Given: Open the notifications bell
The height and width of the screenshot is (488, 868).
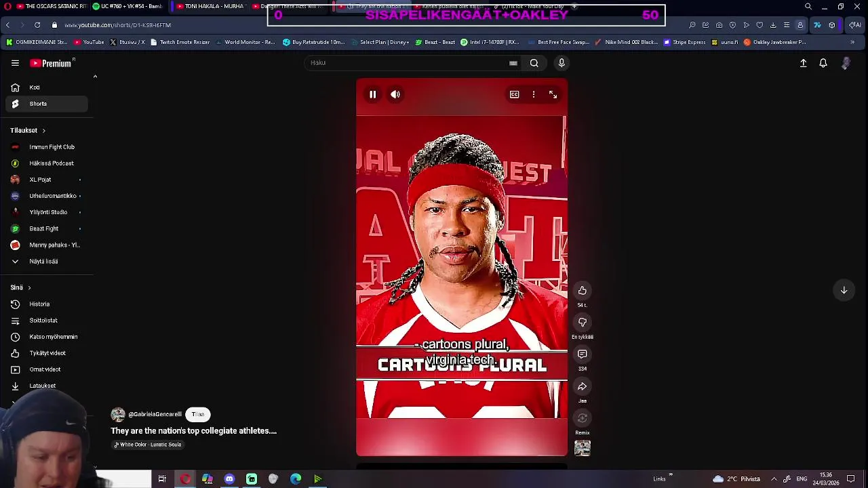Looking at the screenshot, I should tap(823, 63).
